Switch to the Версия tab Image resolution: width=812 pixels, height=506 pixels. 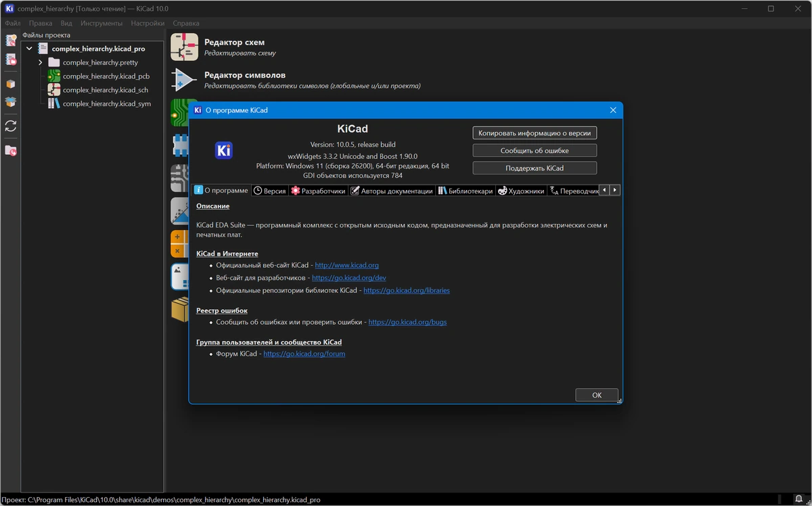pos(270,191)
